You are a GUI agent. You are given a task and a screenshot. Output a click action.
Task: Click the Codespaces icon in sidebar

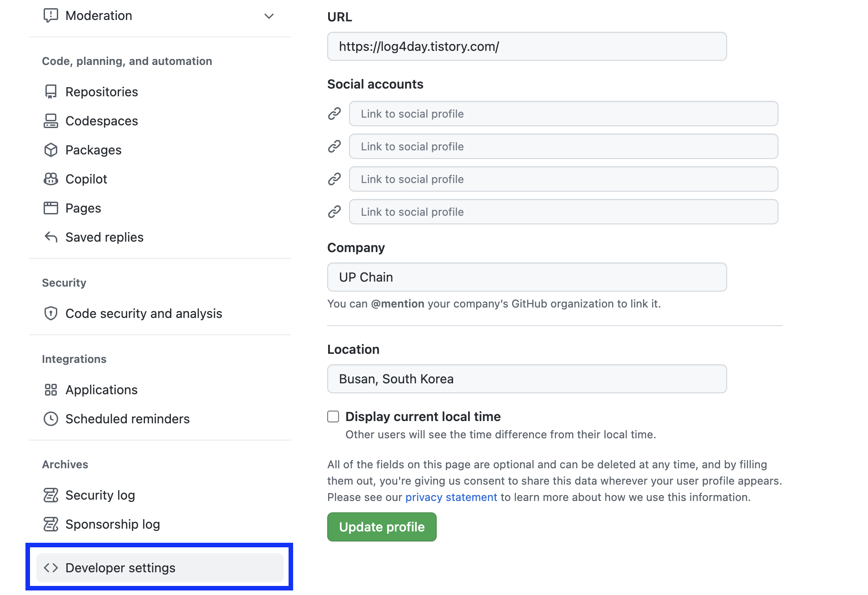(x=50, y=121)
